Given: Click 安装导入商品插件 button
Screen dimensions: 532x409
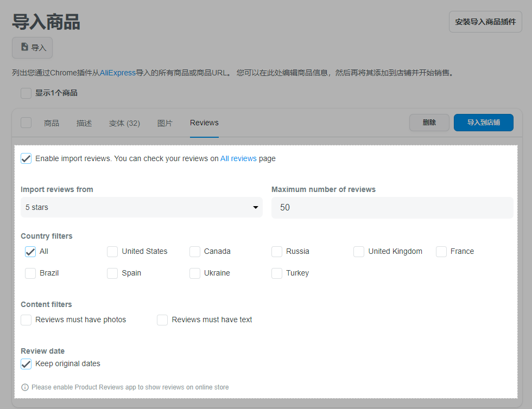Looking at the screenshot, I should 485,22.
